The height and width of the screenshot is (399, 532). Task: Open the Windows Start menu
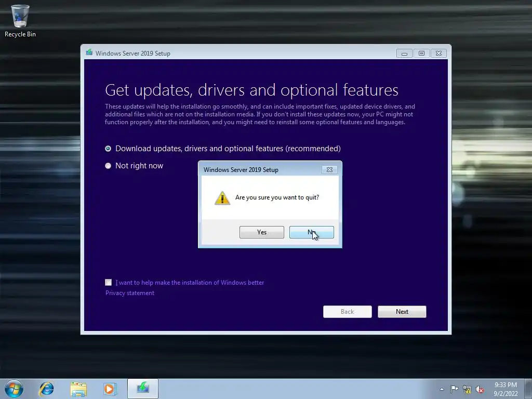pyautogui.click(x=14, y=389)
